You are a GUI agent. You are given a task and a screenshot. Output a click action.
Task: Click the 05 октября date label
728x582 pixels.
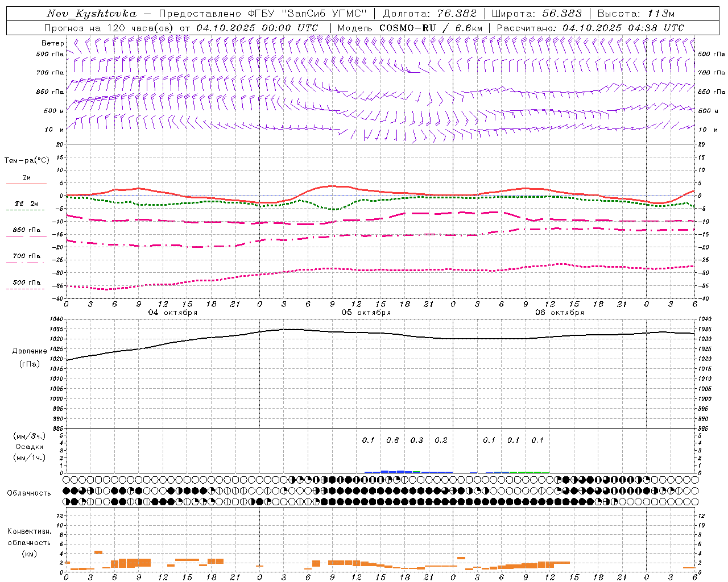[x=366, y=313]
